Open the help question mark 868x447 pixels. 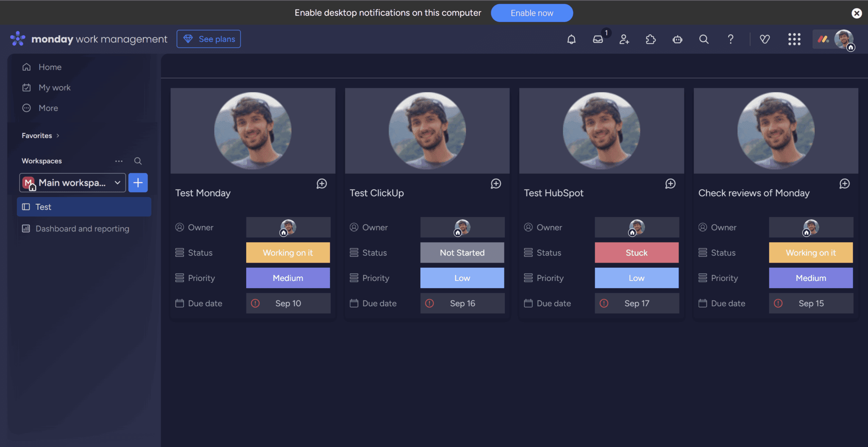[x=731, y=39]
